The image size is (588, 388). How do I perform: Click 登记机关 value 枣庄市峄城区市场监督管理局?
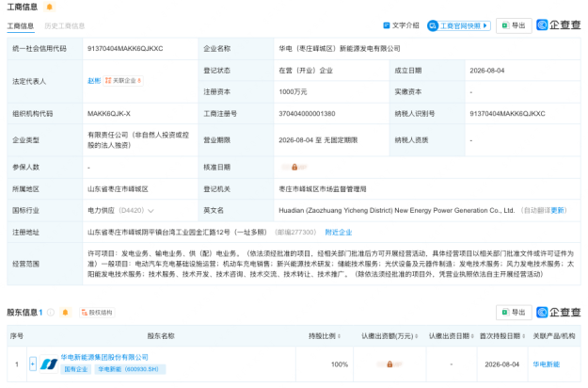(x=323, y=189)
